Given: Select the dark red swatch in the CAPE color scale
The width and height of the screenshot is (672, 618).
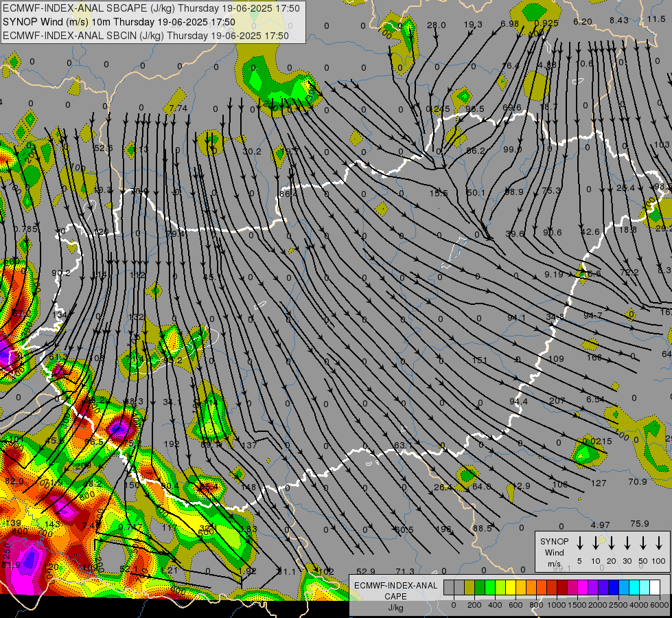Looking at the screenshot, I should click(x=562, y=587).
